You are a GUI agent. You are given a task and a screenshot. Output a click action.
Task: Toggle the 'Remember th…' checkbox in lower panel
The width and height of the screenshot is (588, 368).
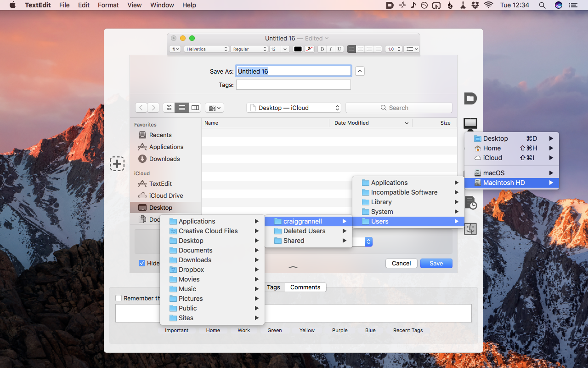[119, 298]
